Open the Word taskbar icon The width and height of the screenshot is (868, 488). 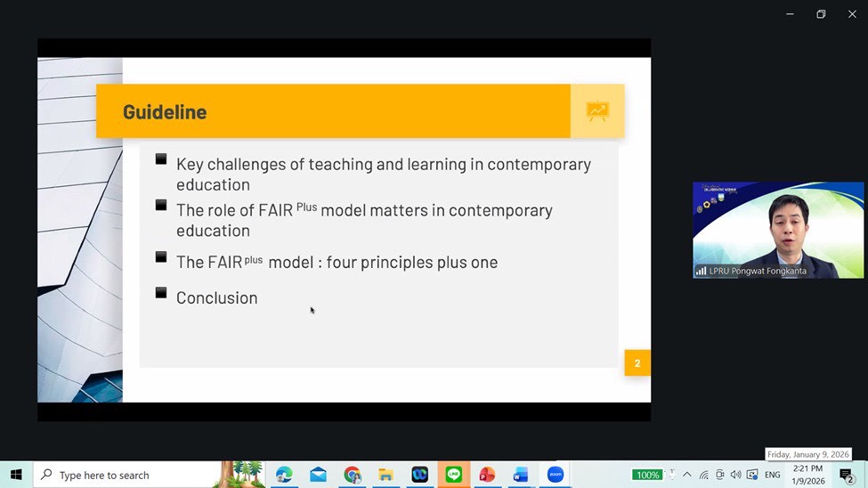click(521, 475)
